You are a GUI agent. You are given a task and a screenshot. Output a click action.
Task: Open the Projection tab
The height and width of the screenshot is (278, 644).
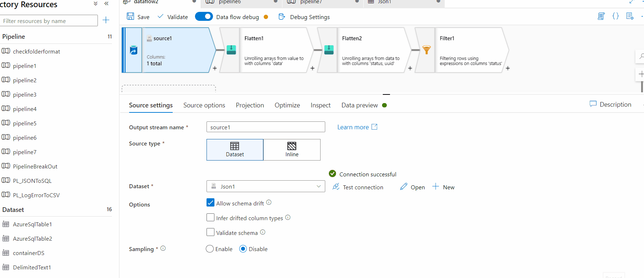point(250,105)
